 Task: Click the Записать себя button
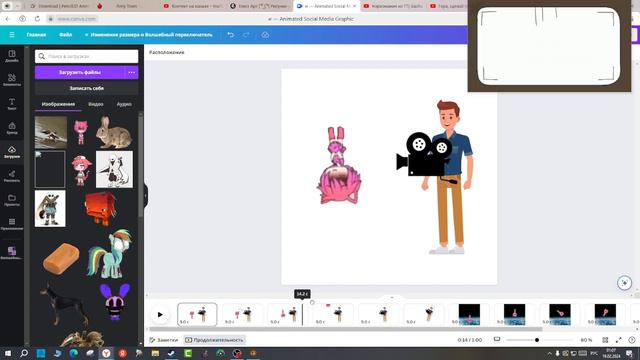click(x=87, y=88)
